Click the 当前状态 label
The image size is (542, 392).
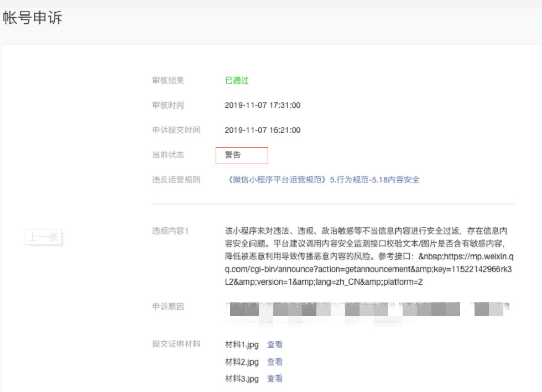(168, 155)
